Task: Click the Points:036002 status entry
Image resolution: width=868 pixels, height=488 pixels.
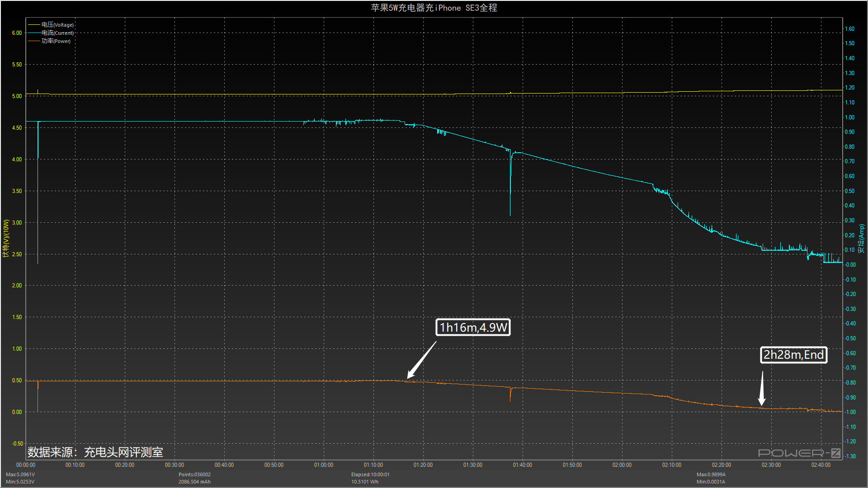Action: coord(194,474)
